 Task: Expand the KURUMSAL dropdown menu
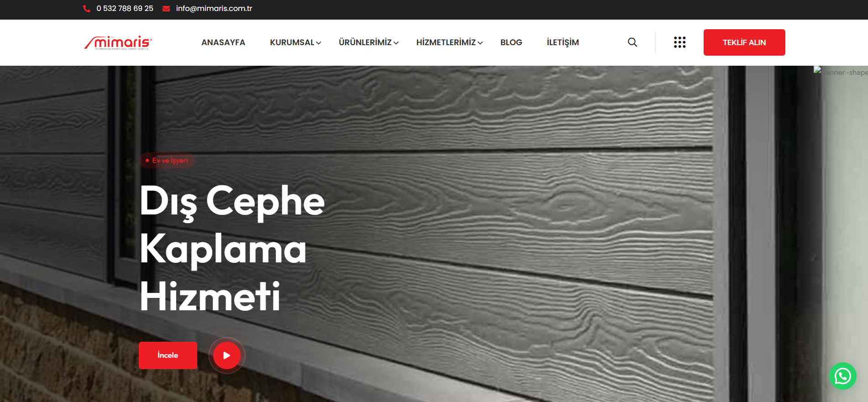[x=295, y=42]
